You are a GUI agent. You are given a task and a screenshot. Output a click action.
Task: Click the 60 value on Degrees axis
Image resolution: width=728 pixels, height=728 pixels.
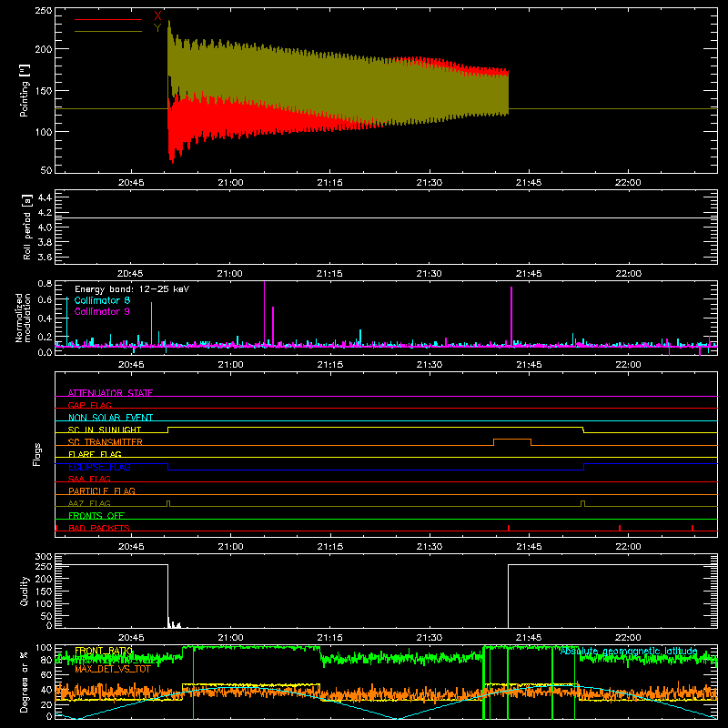pyautogui.click(x=46, y=674)
